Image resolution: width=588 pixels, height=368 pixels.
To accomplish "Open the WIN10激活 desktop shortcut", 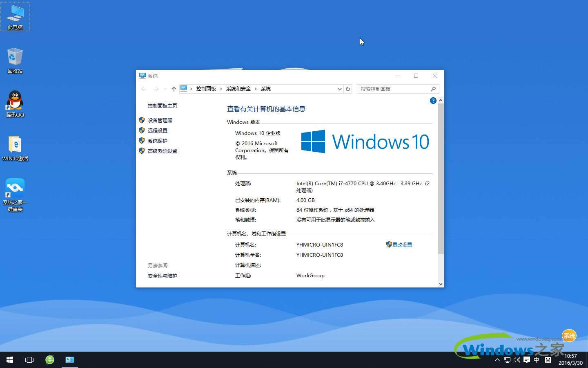I will tap(15, 146).
